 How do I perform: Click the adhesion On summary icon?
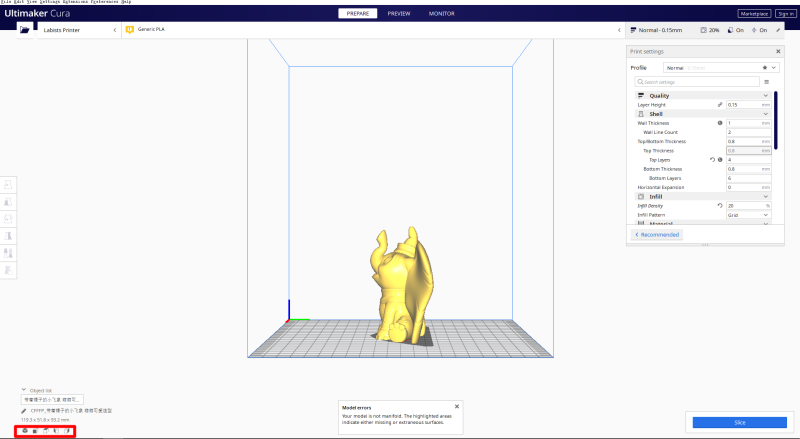click(x=754, y=30)
